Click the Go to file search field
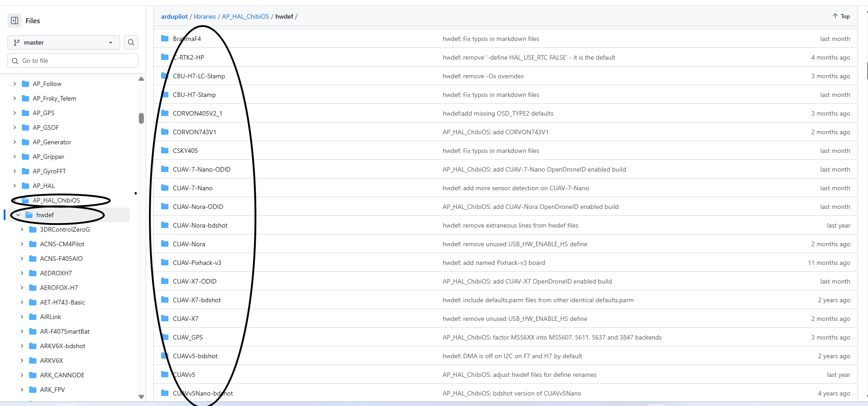This screenshot has height=406, width=868. [x=73, y=61]
